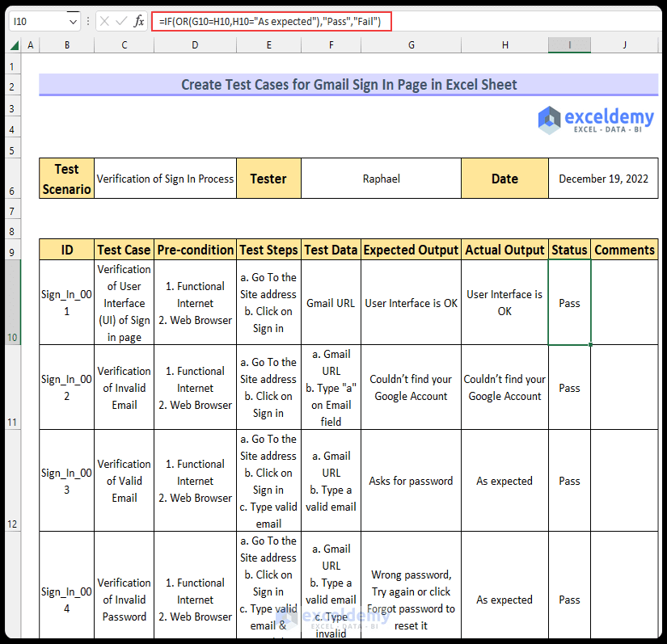Click the Pass status cell for Sign_In_001

pyautogui.click(x=569, y=303)
